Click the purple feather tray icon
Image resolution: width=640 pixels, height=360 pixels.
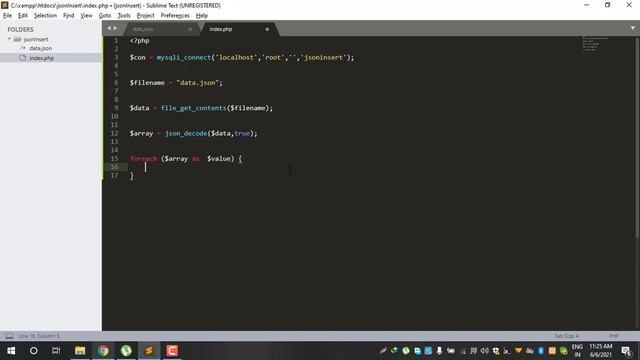[383, 351]
